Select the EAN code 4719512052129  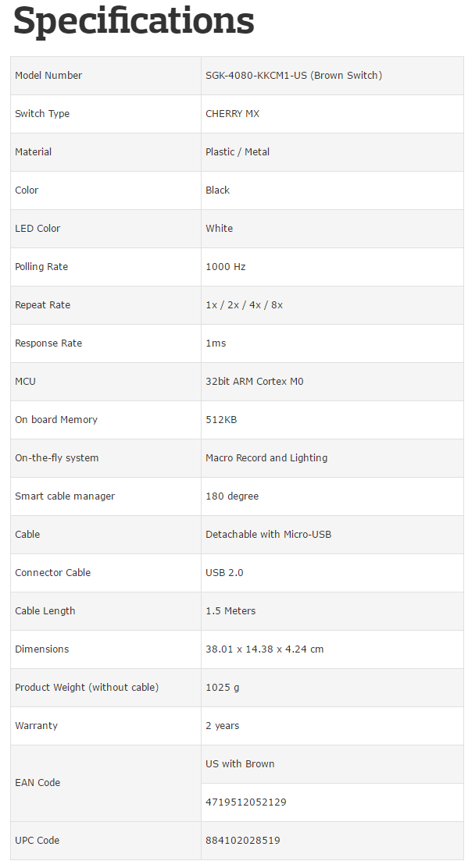click(x=246, y=802)
